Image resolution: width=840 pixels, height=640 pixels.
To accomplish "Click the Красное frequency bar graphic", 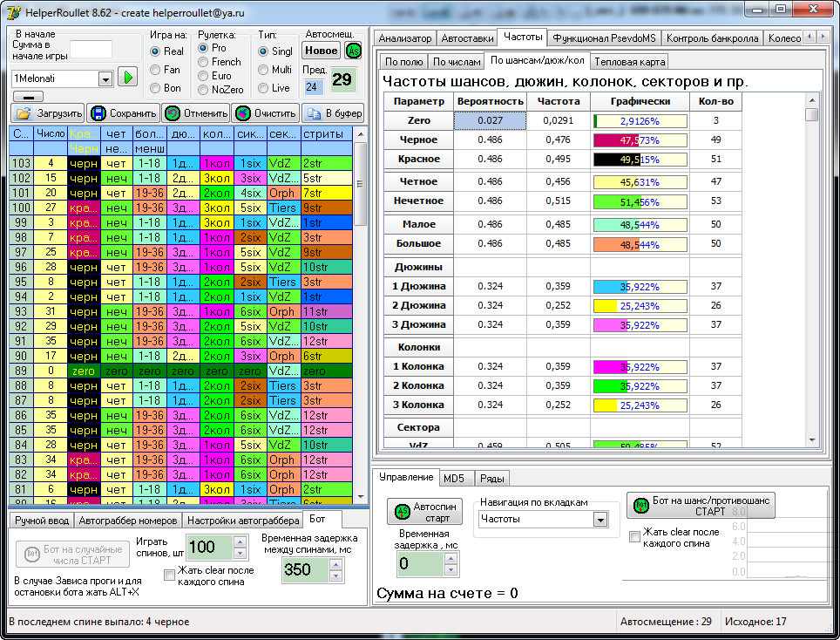I will [640, 160].
